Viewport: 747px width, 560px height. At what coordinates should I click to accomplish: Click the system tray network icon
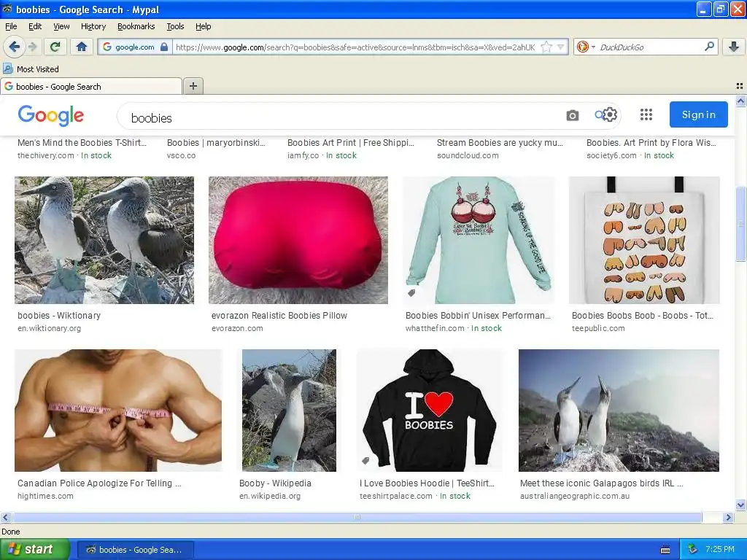693,550
